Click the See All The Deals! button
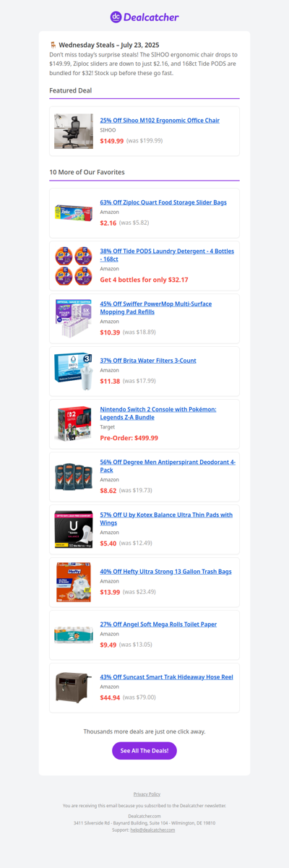This screenshot has width=289, height=868. [x=144, y=751]
